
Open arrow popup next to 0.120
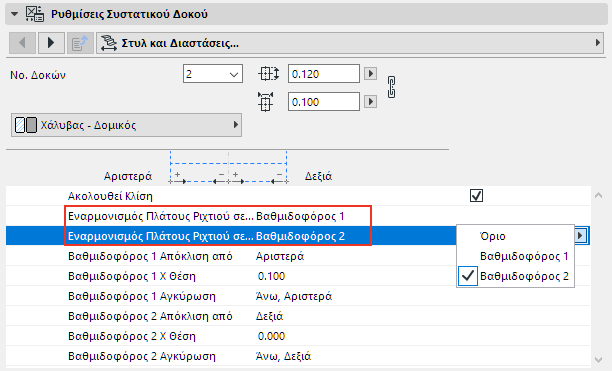370,74
